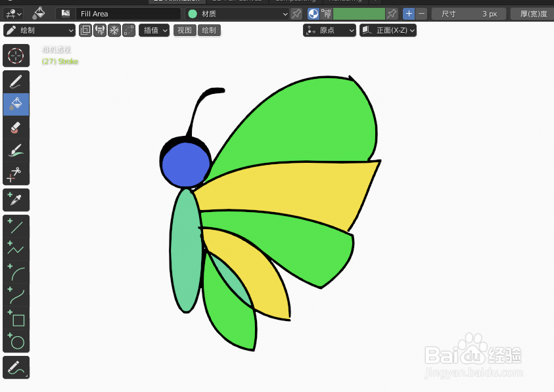The height and width of the screenshot is (392, 554).
Task: Select the Fill bucket tool
Action: [16, 104]
